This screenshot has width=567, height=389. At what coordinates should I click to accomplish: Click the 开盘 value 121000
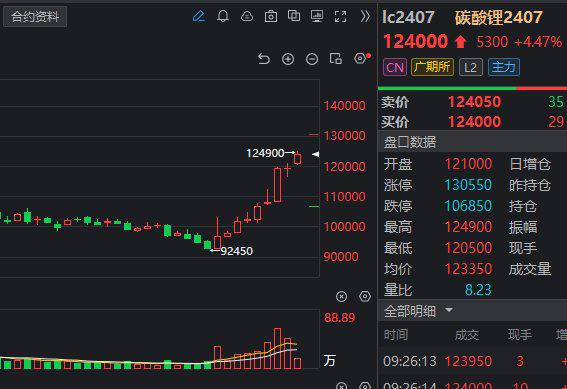[468, 164]
